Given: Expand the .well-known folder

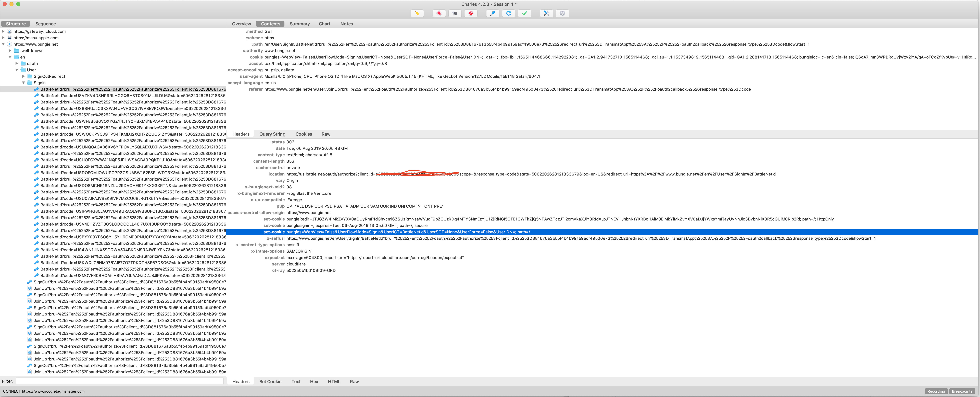Looking at the screenshot, I should 10,51.
